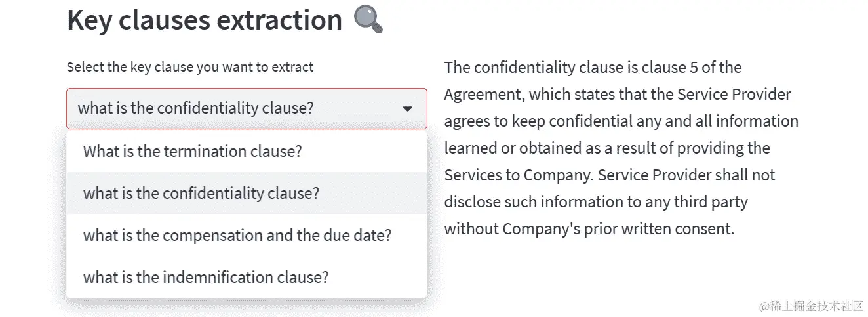The image size is (868, 317).
Task: Click the answer line starting "agrees to keep confidential"
Action: pyautogui.click(x=621, y=121)
